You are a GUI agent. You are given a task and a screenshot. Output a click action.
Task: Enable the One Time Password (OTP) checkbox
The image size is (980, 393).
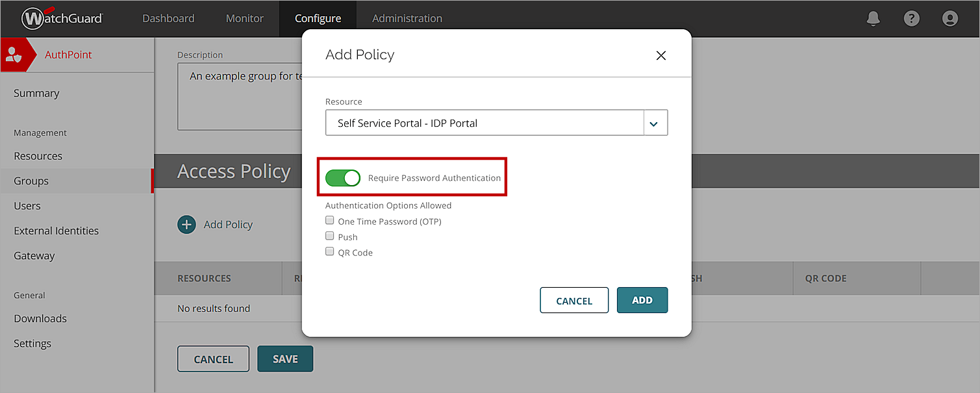tap(329, 220)
